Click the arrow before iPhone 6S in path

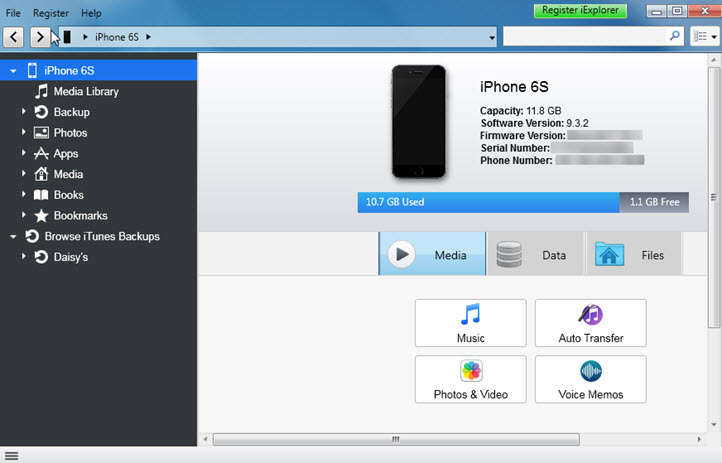click(x=85, y=37)
